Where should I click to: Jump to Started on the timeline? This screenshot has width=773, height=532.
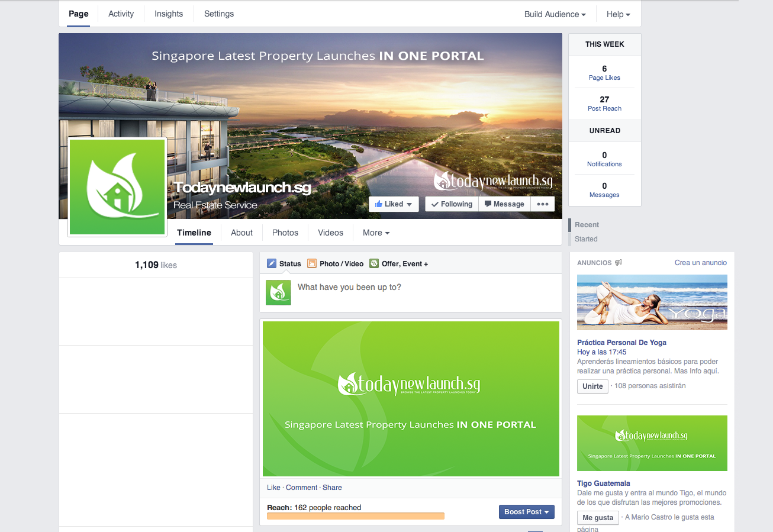click(x=586, y=239)
